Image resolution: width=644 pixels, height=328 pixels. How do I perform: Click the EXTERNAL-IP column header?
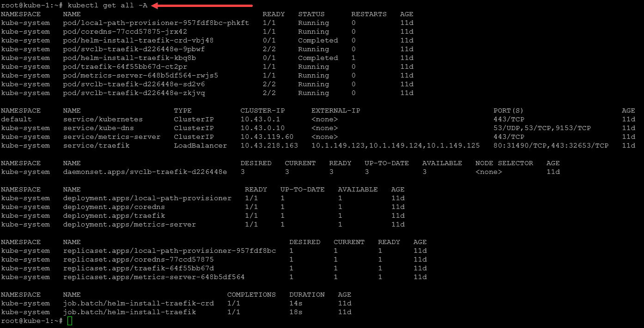tap(336, 111)
